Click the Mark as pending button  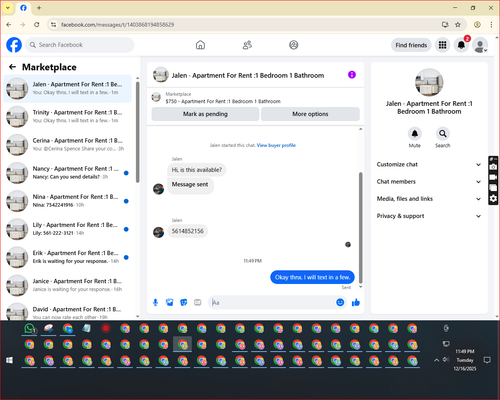pyautogui.click(x=205, y=114)
